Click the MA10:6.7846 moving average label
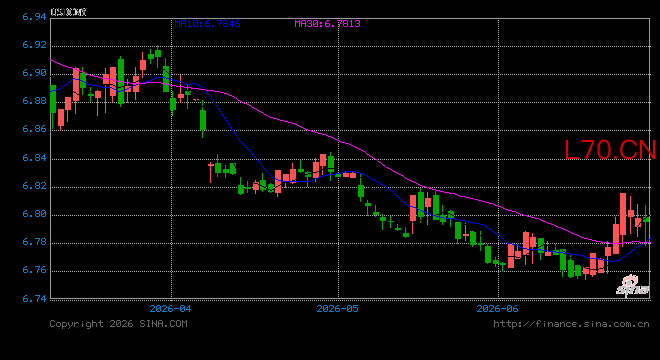The width and height of the screenshot is (660, 360). [x=208, y=24]
